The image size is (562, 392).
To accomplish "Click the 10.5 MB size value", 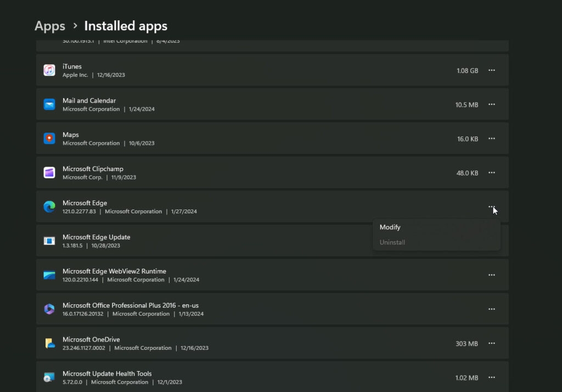I will coord(467,105).
